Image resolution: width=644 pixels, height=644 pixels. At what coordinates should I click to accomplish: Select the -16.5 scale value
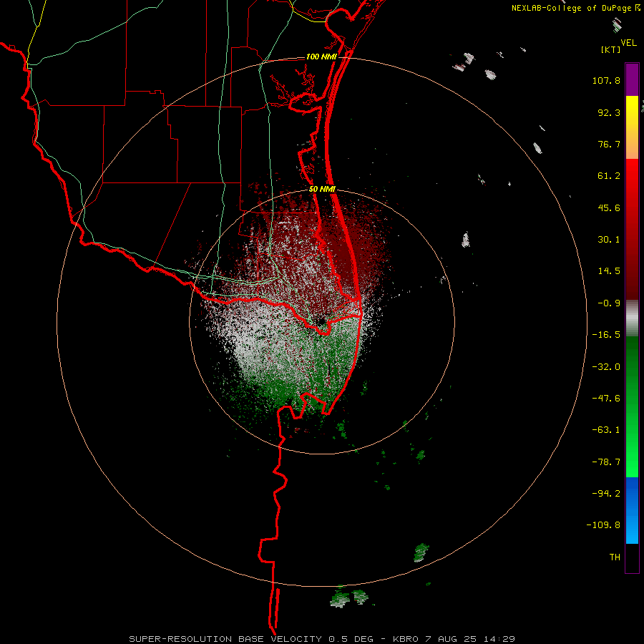coord(606,334)
